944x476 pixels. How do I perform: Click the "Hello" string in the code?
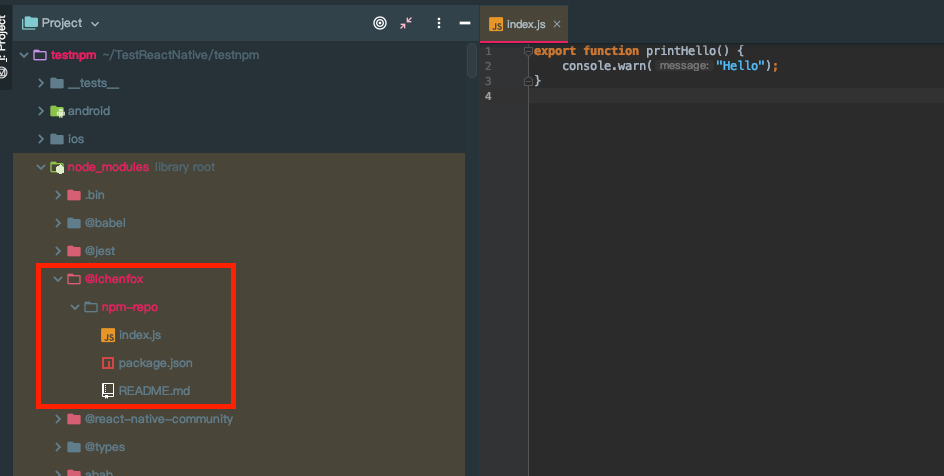tap(740, 66)
